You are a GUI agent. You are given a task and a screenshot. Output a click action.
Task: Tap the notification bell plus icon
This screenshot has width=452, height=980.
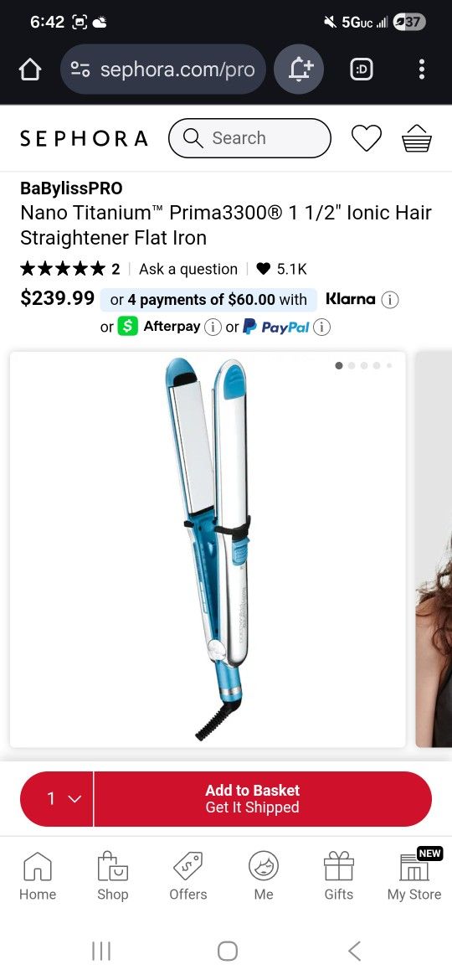click(299, 70)
